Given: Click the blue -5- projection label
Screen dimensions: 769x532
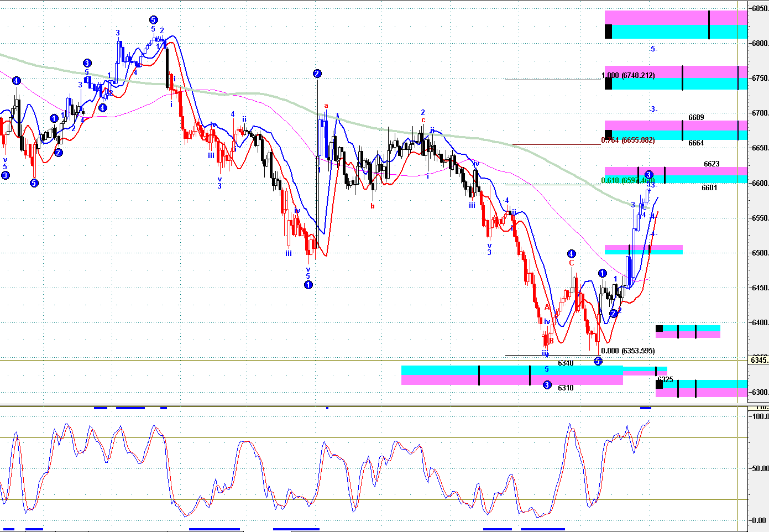Looking at the screenshot, I should [653, 49].
